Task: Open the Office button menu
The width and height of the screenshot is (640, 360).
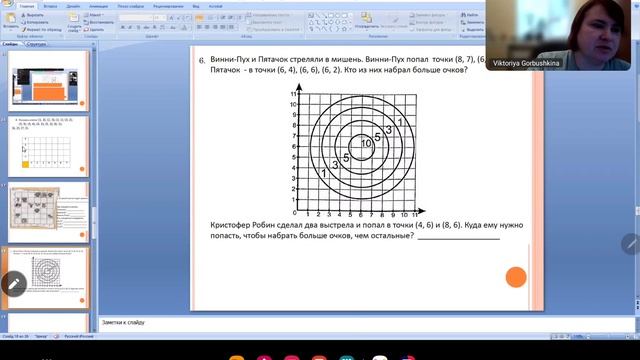Action: (7, 3)
